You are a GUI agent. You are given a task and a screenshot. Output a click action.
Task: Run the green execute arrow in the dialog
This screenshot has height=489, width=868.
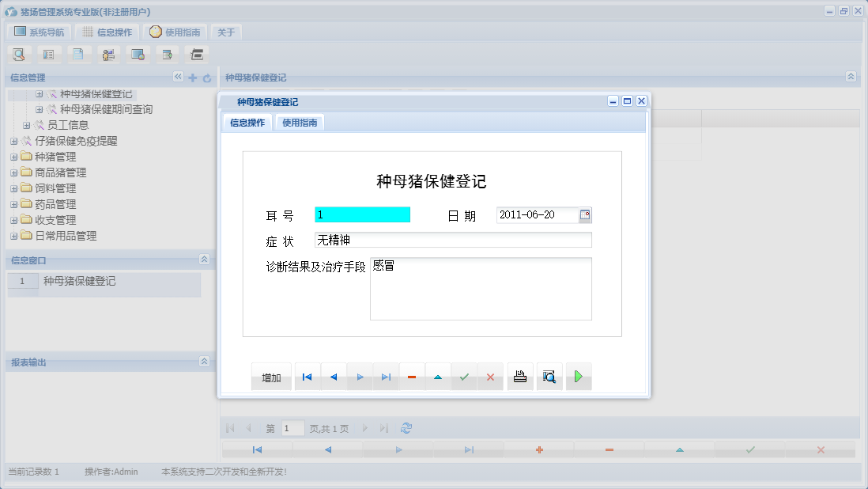578,377
